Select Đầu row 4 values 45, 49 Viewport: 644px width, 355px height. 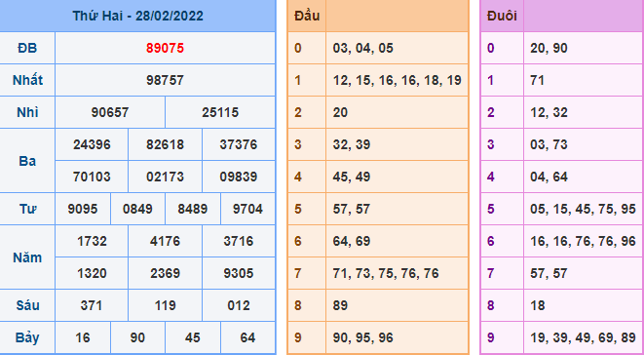click(x=352, y=177)
